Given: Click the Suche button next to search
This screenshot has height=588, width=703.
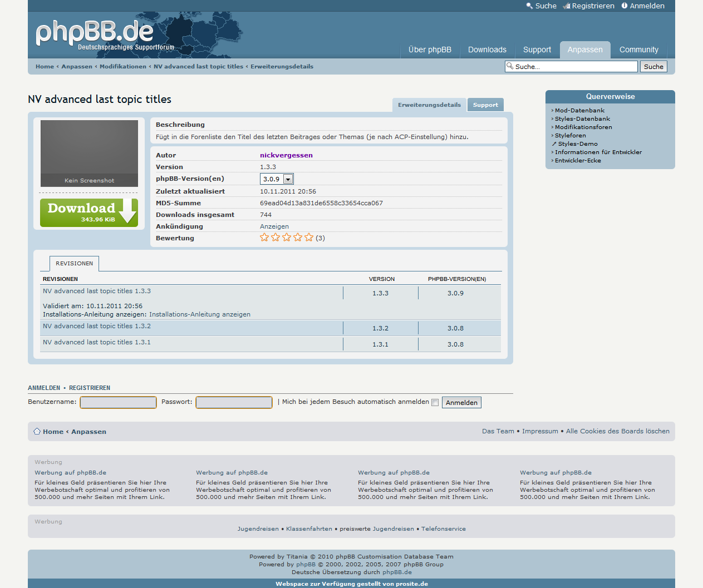Looking at the screenshot, I should coord(653,67).
